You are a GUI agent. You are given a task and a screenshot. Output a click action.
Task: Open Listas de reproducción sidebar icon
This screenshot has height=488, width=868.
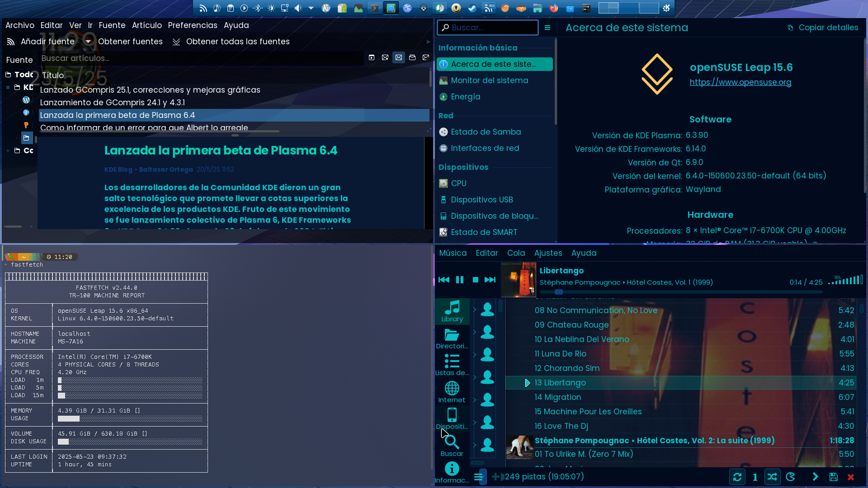[452, 365]
